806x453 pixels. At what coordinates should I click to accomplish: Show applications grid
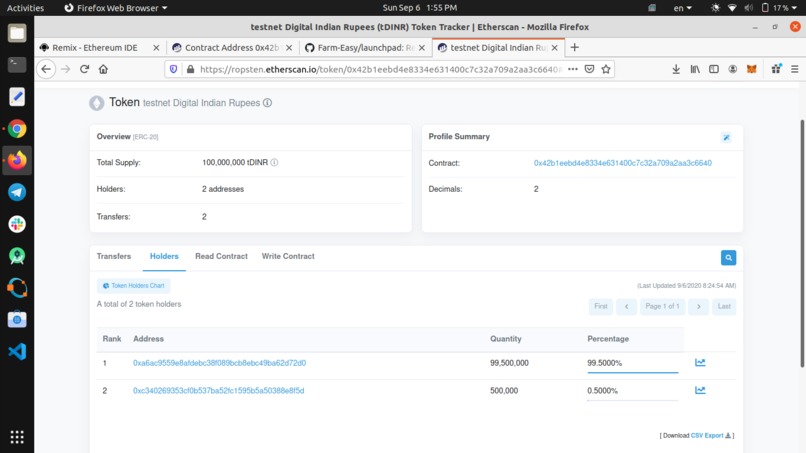coord(17,437)
